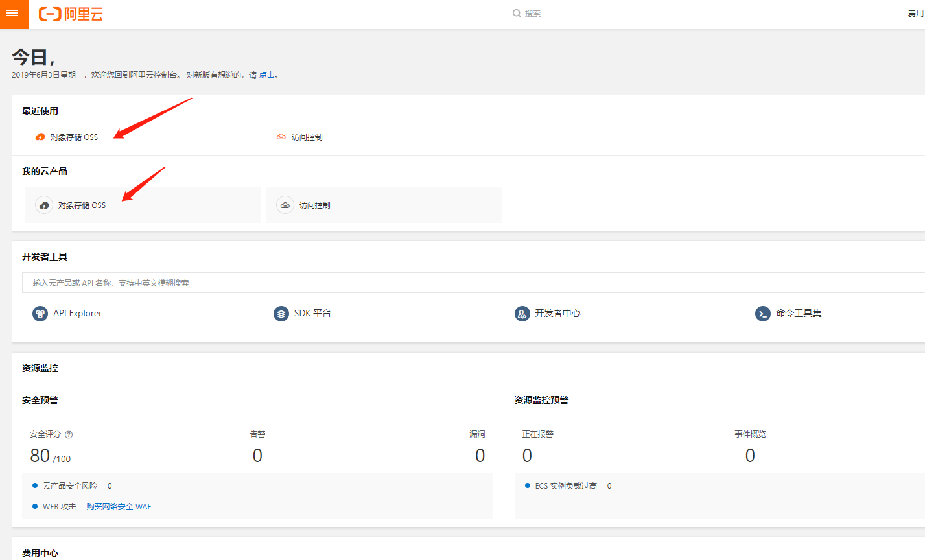The width and height of the screenshot is (925, 560).
Task: Click the 80/100 security score
Action: click(x=51, y=456)
